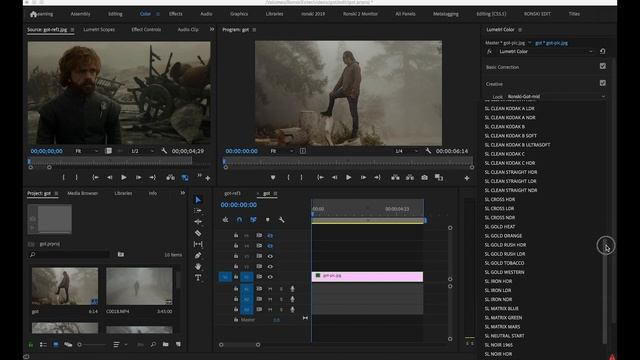Enable voice-over record on first audio track
The image size is (640, 360).
pos(292,289)
